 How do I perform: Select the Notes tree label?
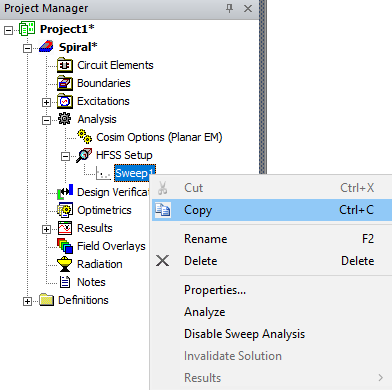click(x=91, y=282)
